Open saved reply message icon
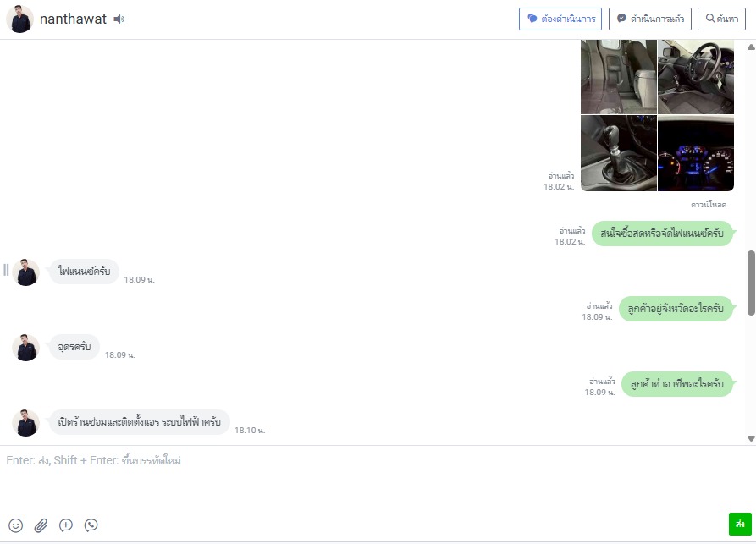 tap(66, 525)
